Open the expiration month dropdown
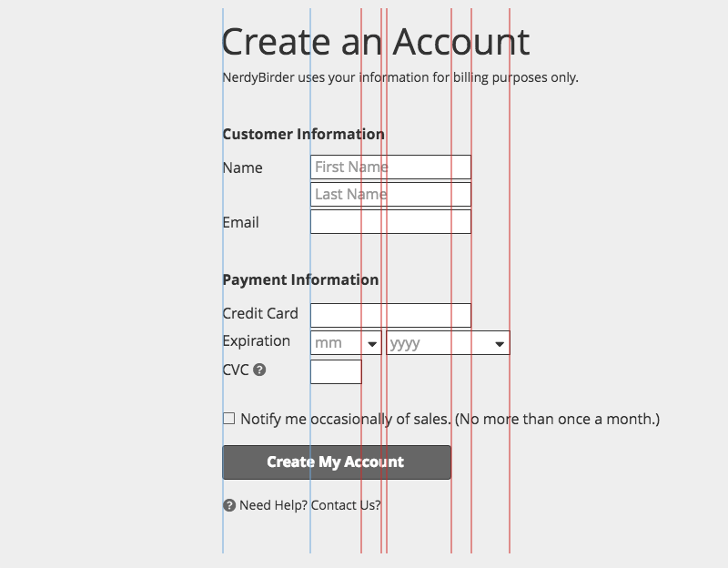Viewport: 728px width, 568px height. pyautogui.click(x=346, y=343)
